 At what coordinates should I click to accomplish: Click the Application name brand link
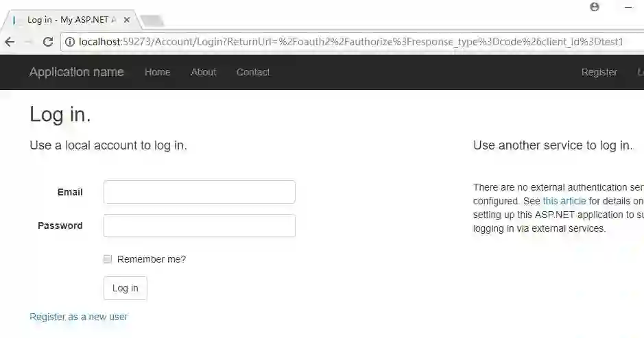coord(77,72)
